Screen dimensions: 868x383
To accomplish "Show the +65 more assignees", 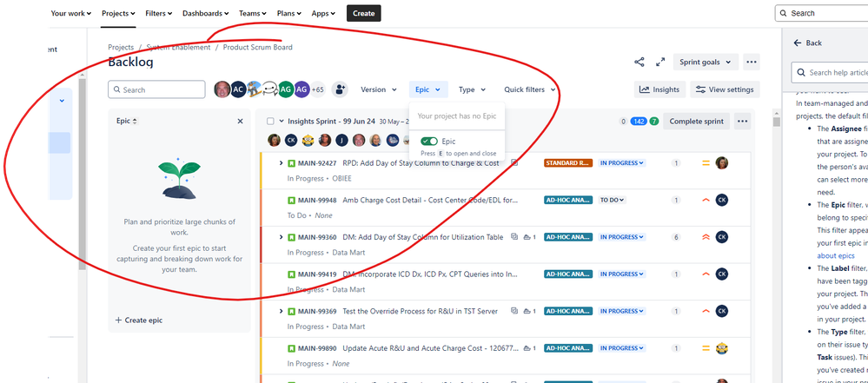I will click(317, 89).
